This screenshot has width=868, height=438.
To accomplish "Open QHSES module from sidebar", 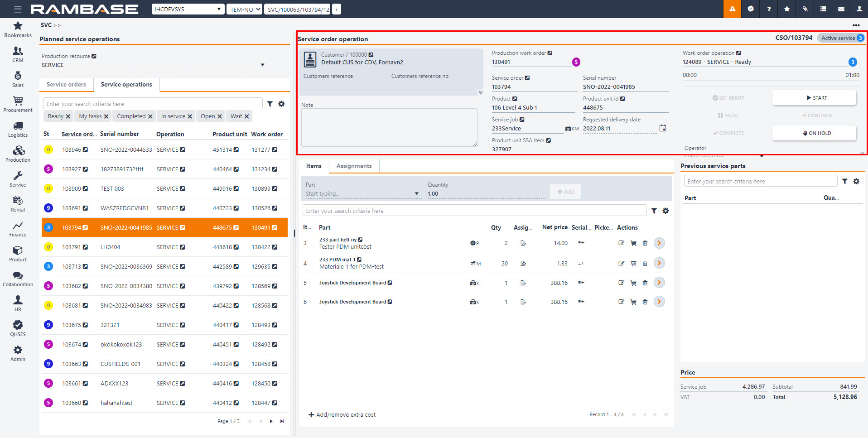I will pyautogui.click(x=18, y=328).
